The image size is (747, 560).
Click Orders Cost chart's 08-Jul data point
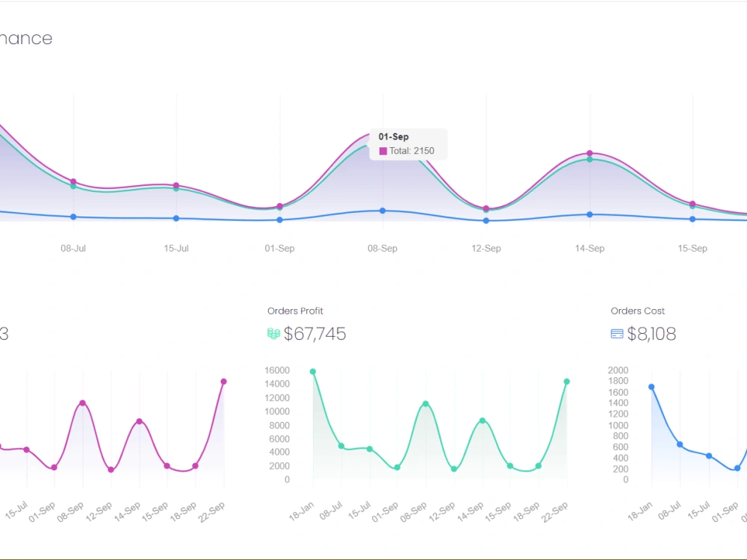click(x=680, y=444)
